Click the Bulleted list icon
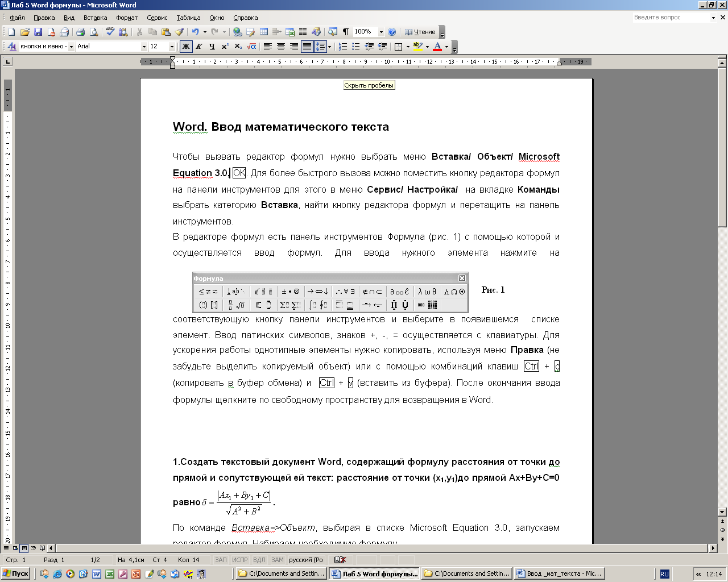 click(356, 47)
